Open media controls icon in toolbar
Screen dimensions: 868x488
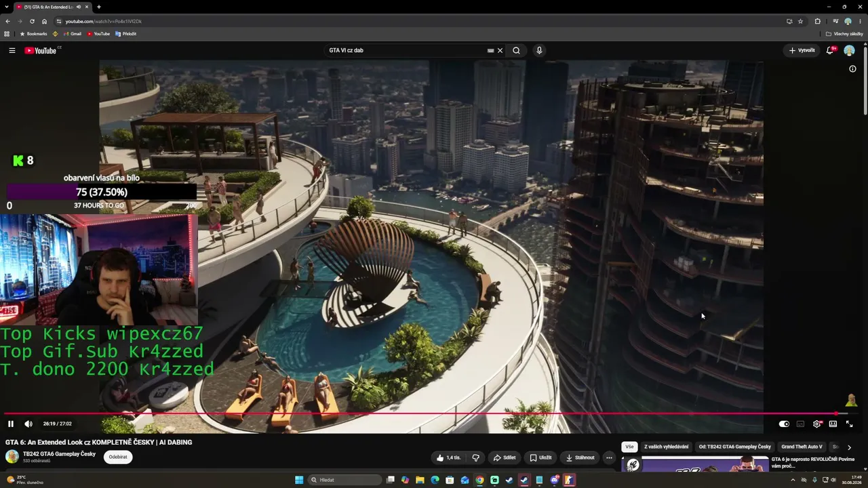pyautogui.click(x=835, y=21)
